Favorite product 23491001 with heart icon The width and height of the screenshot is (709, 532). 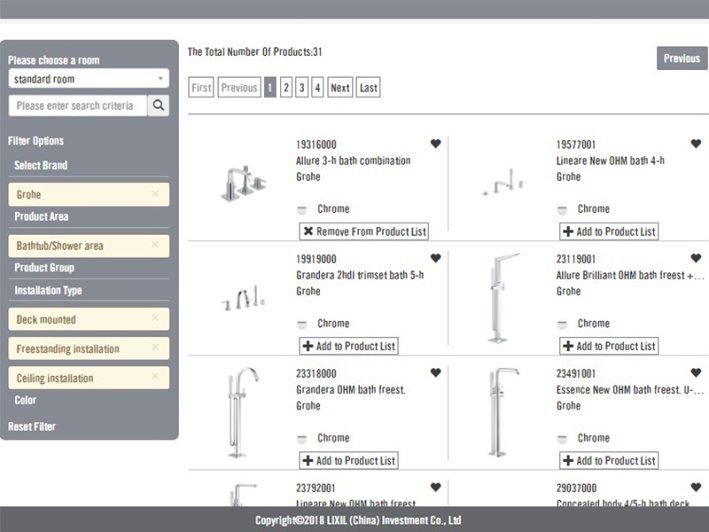pos(696,373)
